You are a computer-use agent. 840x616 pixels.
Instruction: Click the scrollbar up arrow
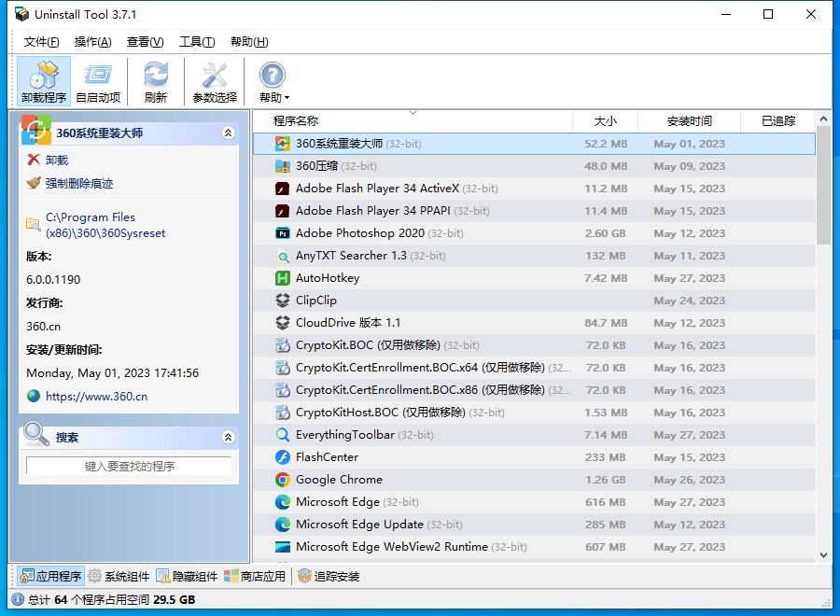823,119
